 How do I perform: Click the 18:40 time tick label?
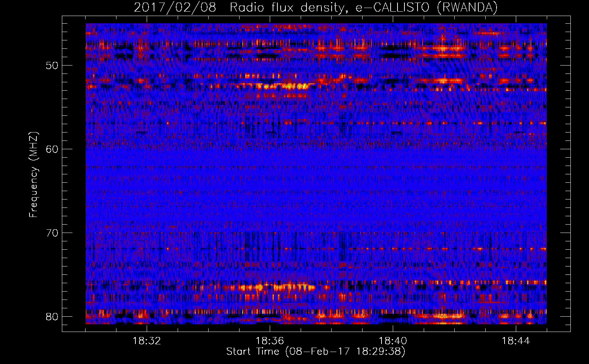click(x=393, y=341)
